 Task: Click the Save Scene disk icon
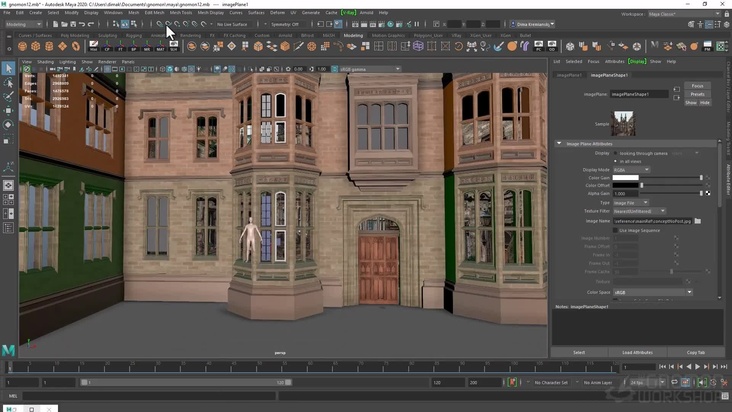pos(73,24)
